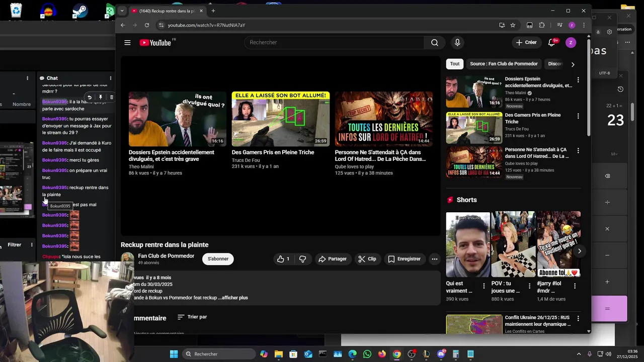Open File Explorer from taskbar
The width and height of the screenshot is (644, 362).
(x=279, y=354)
